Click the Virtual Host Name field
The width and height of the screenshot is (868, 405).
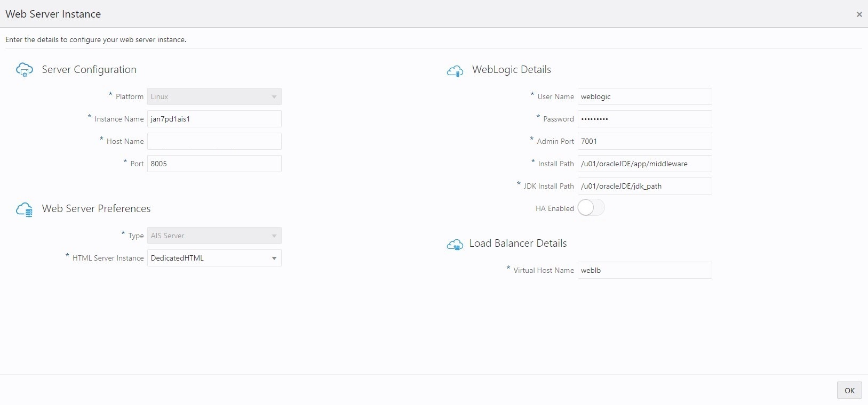tap(645, 270)
